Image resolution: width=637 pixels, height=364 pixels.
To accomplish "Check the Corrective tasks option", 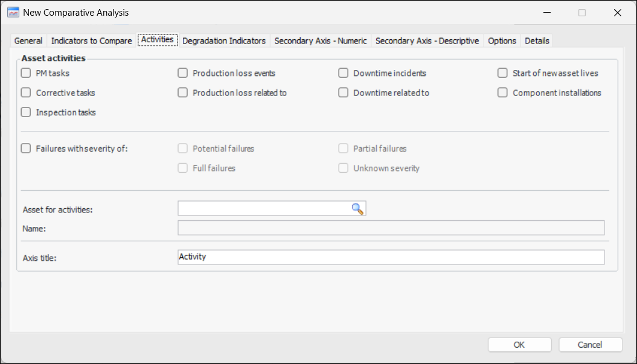I will point(26,93).
